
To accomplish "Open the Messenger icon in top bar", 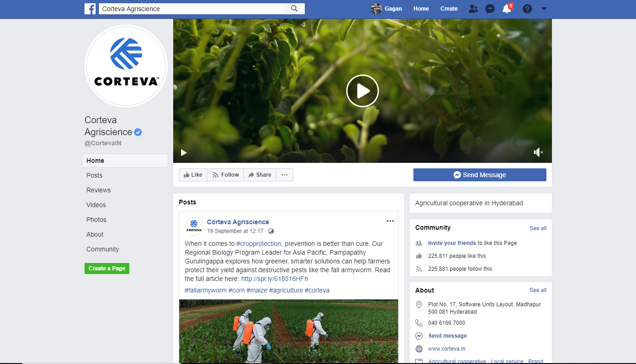I will tap(490, 9).
